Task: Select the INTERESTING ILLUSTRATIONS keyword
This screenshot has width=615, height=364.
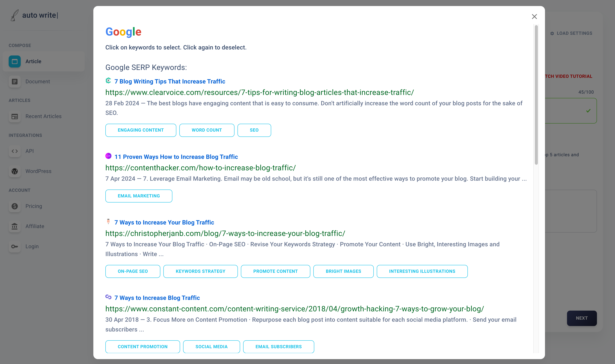Action: pyautogui.click(x=422, y=271)
